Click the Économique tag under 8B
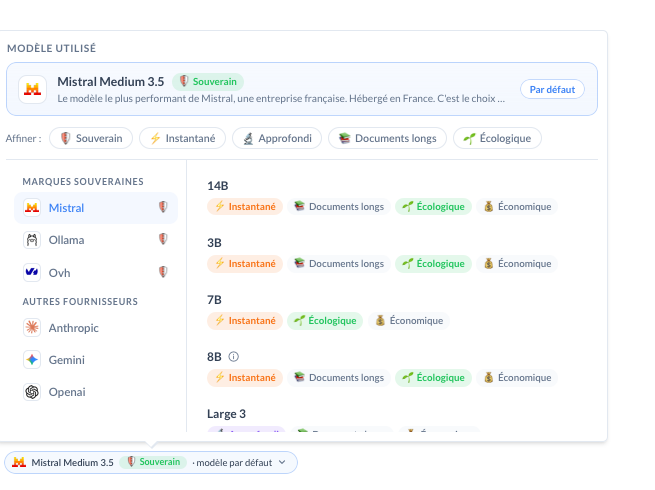 (517, 378)
